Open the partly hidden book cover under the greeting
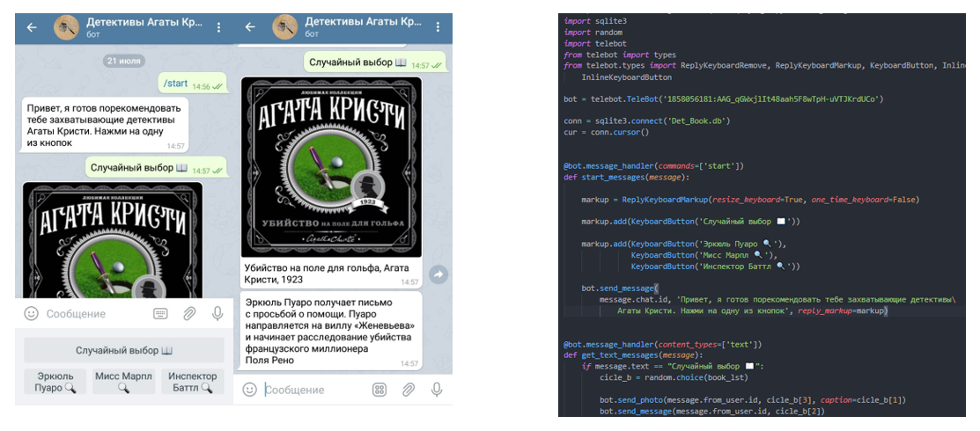The height and width of the screenshot is (431, 980). pyautogui.click(x=113, y=240)
